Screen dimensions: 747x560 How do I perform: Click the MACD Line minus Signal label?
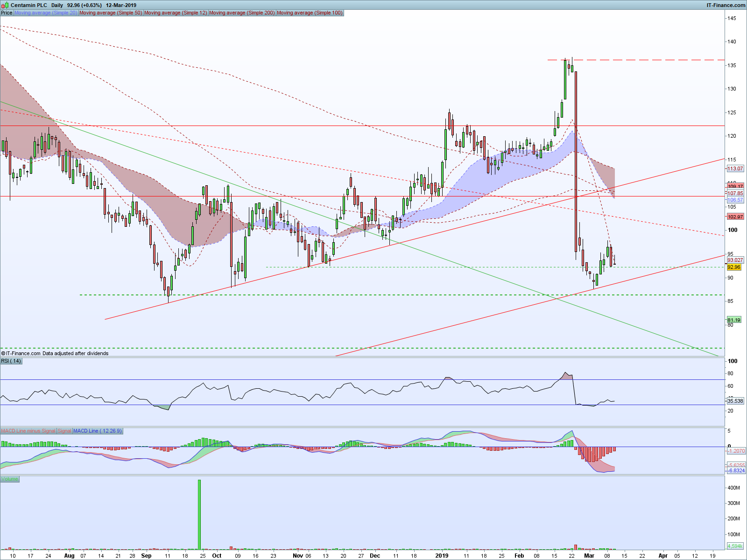[28, 431]
